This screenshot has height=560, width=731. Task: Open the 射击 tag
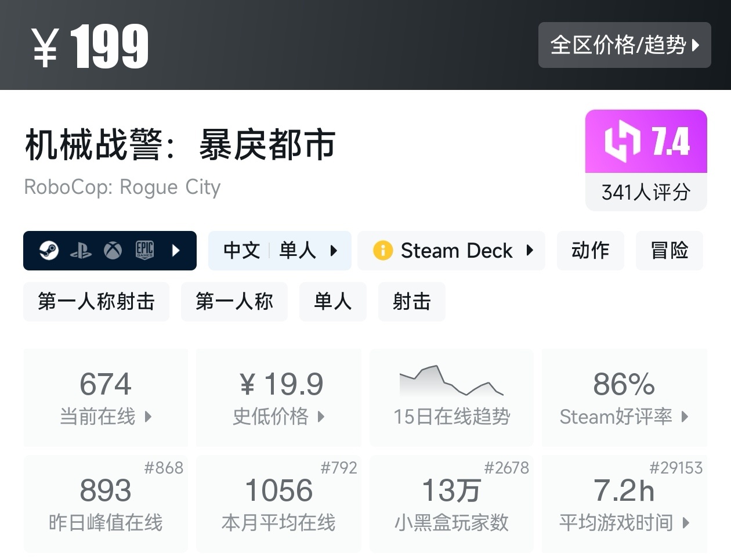[x=411, y=302]
